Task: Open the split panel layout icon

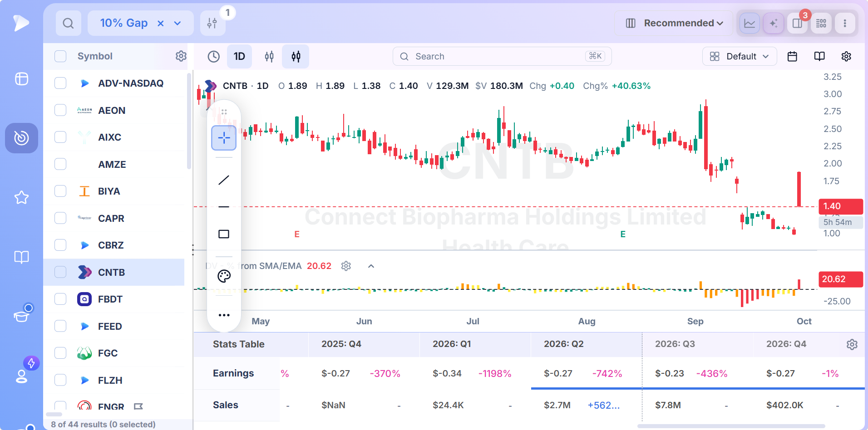Action: (797, 23)
